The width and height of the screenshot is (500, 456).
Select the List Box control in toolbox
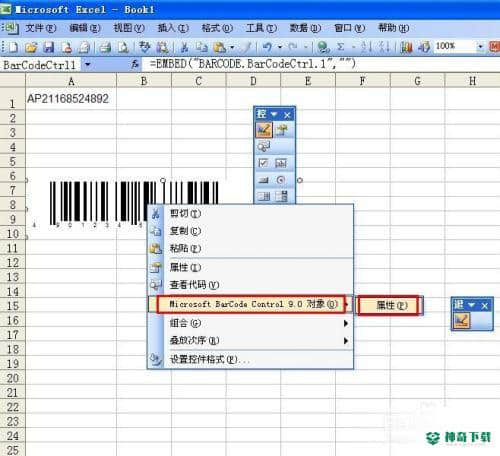[x=263, y=196]
